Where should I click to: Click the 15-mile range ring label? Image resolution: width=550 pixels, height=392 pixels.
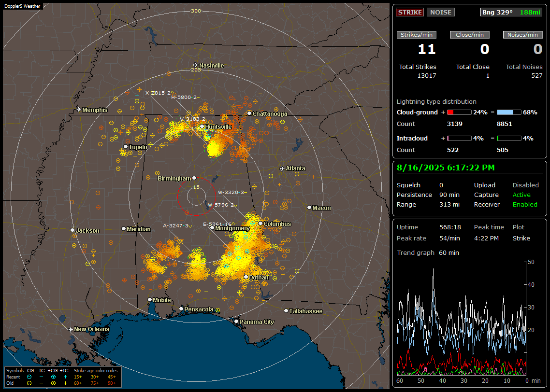(196, 187)
